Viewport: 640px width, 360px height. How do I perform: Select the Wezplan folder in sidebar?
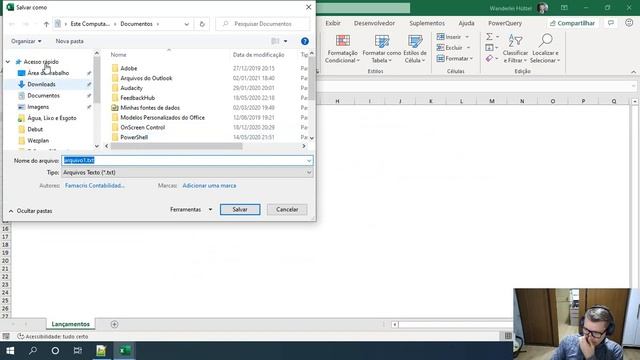38,140
